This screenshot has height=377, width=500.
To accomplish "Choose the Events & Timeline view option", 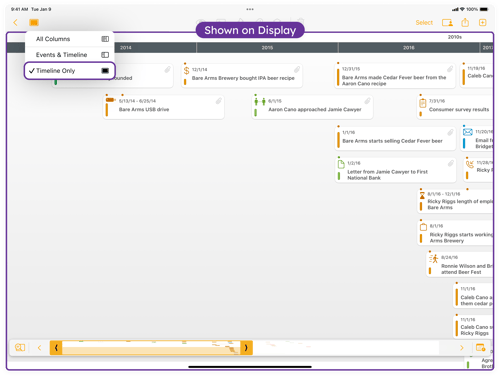I will click(70, 55).
